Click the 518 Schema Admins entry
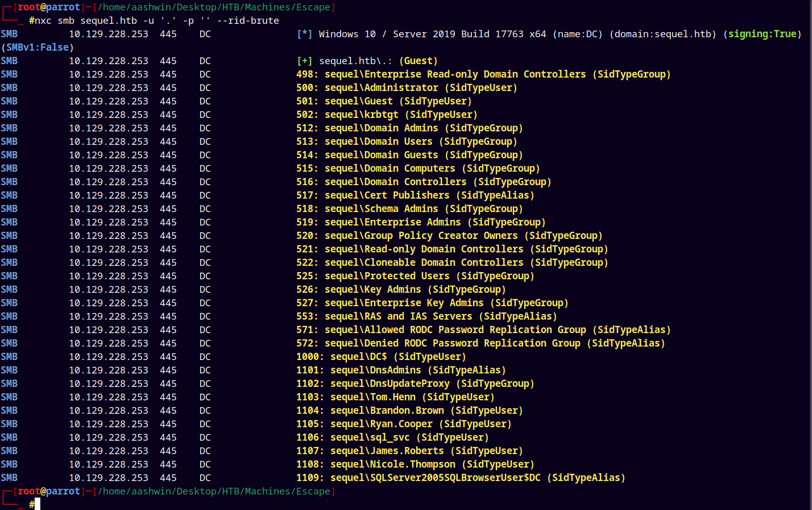 [410, 209]
